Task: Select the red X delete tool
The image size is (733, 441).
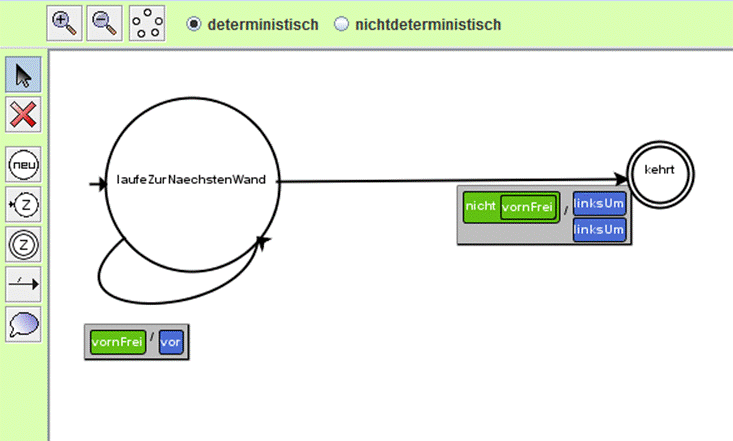Action: (23, 115)
